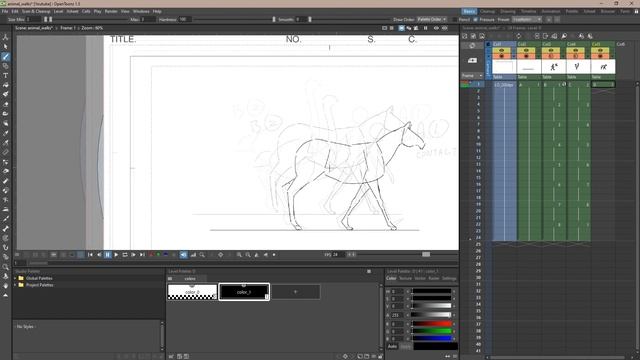The image size is (640, 360).
Task: Switch to camera stand view icon
Action: point(402,28)
